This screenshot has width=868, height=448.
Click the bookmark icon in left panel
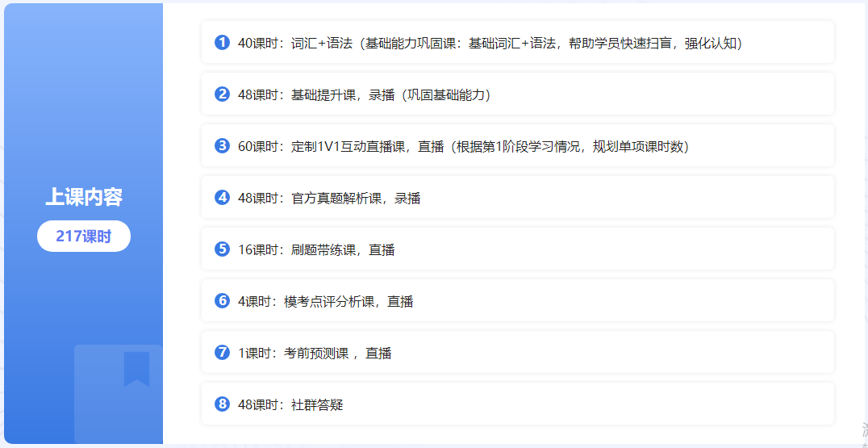point(136,369)
